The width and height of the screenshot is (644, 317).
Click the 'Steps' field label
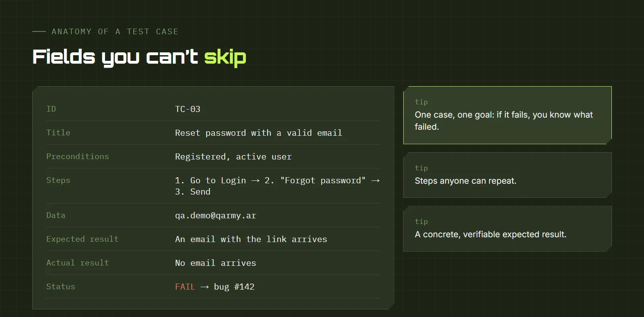(x=58, y=180)
